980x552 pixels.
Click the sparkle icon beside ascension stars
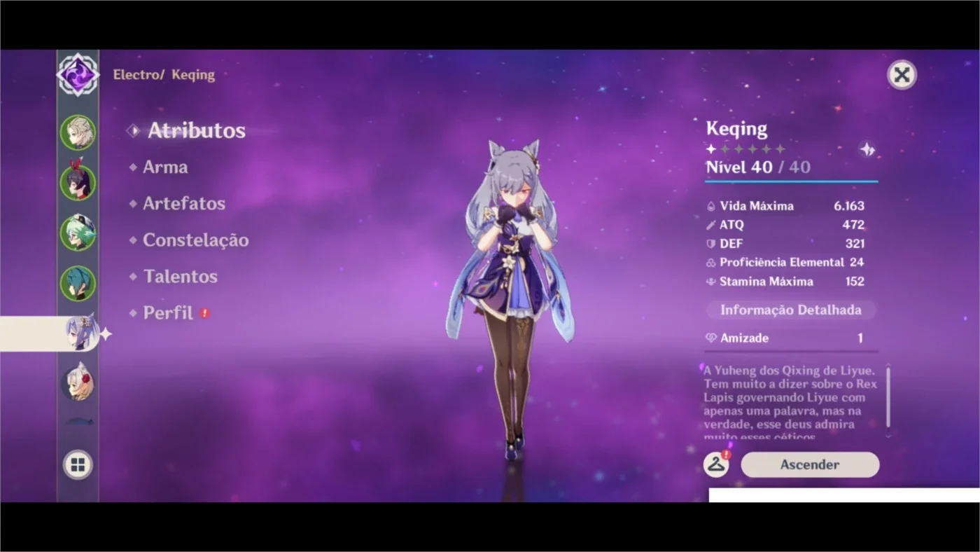(867, 149)
